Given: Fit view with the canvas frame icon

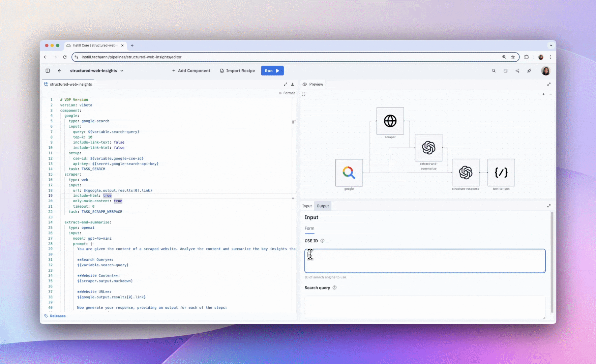Looking at the screenshot, I should [303, 94].
